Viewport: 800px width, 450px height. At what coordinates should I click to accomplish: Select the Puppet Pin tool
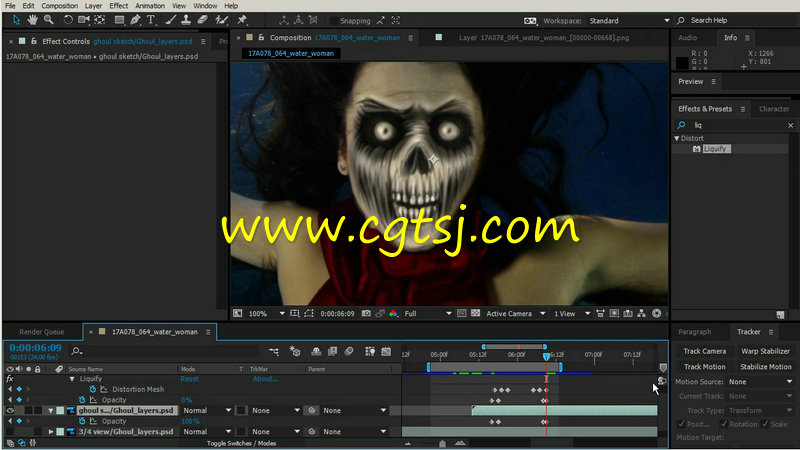pos(242,20)
